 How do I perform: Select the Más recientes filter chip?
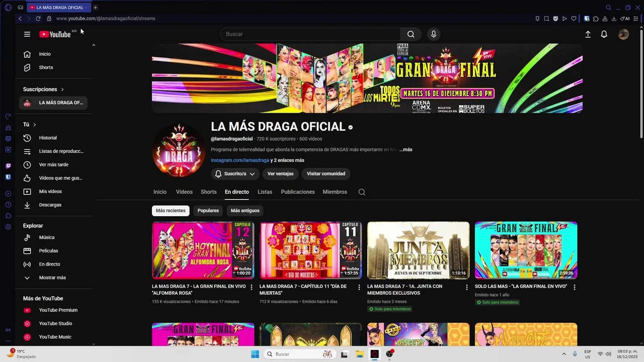pyautogui.click(x=171, y=211)
